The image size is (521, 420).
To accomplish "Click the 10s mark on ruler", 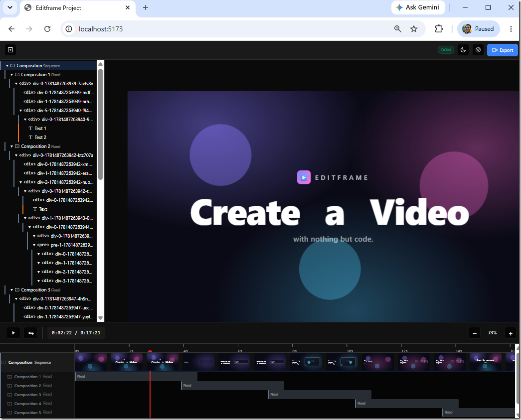I will (349, 351).
